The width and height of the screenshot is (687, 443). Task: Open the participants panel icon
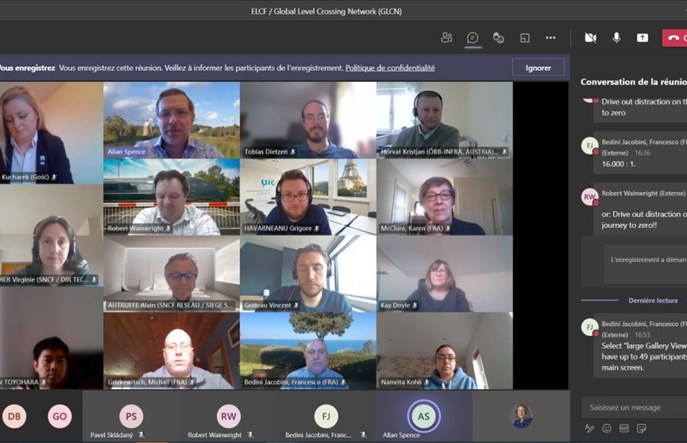coord(446,38)
